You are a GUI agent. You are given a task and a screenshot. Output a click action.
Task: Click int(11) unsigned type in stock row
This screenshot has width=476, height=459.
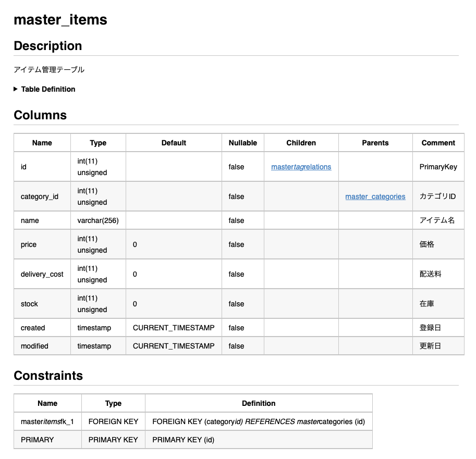pyautogui.click(x=98, y=304)
